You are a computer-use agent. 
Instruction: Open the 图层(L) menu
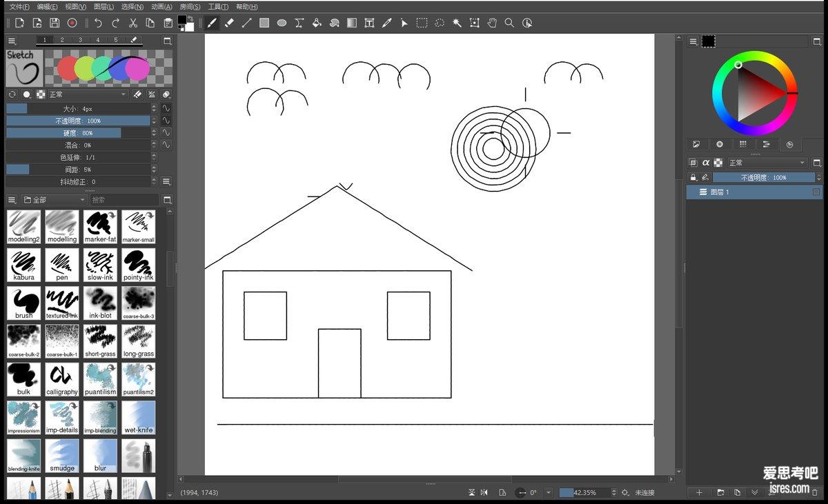click(104, 6)
